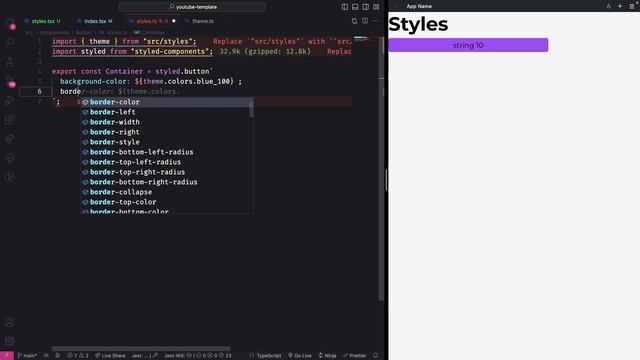Click the Container identifier on line 4
The width and height of the screenshot is (640, 360).
click(124, 71)
